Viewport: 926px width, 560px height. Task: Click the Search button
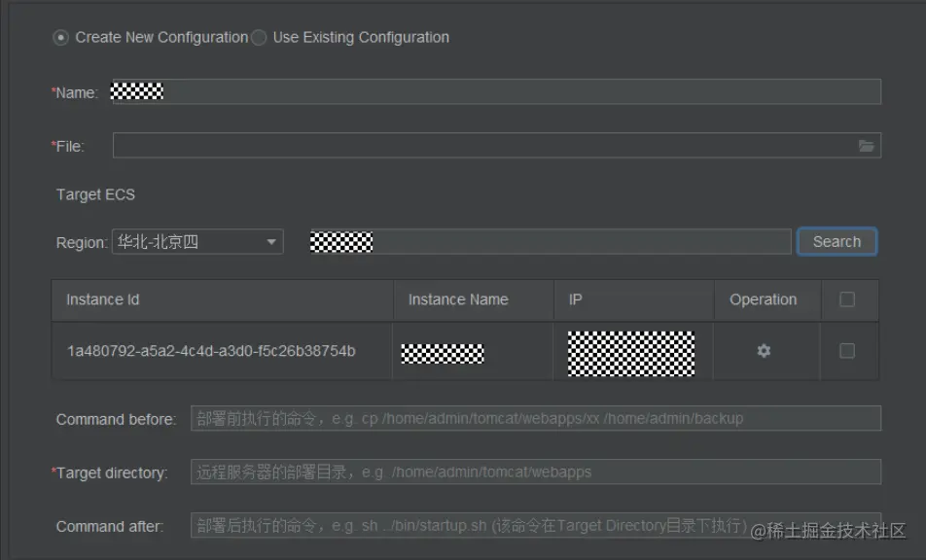[x=837, y=242]
